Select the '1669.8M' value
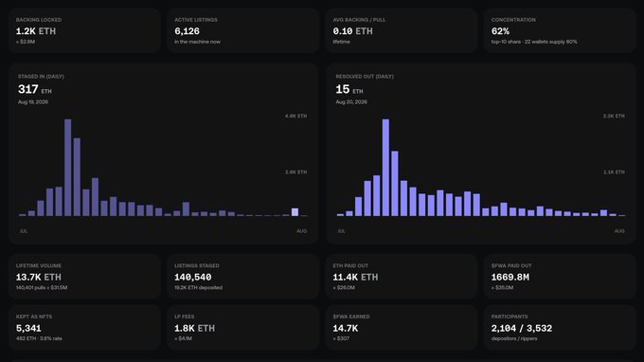Image resolution: width=644 pixels, height=362 pixels. [x=510, y=278]
